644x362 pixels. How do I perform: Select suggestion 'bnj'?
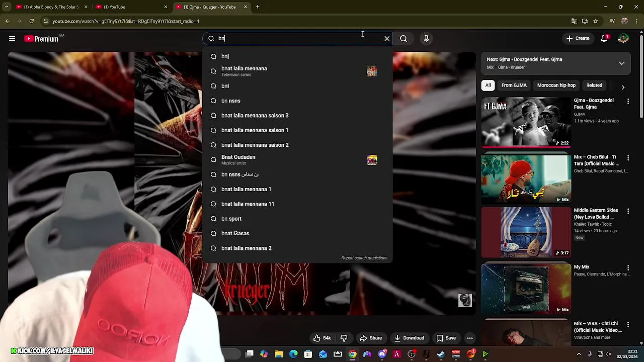click(297, 56)
